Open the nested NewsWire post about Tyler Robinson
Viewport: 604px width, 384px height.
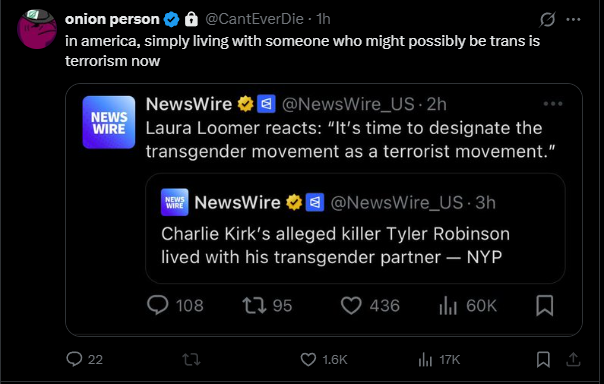355,229
